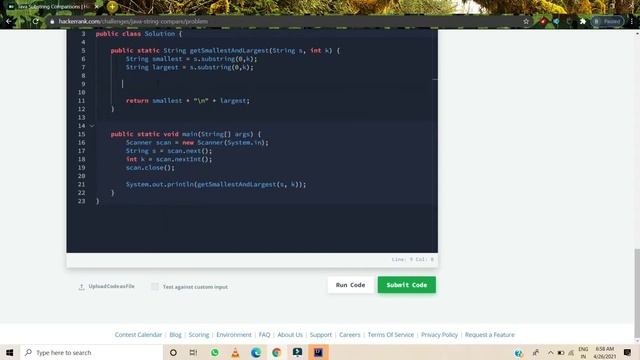Open VLC media player from taskbar
The width and height of the screenshot is (640, 360).
[x=236, y=352]
